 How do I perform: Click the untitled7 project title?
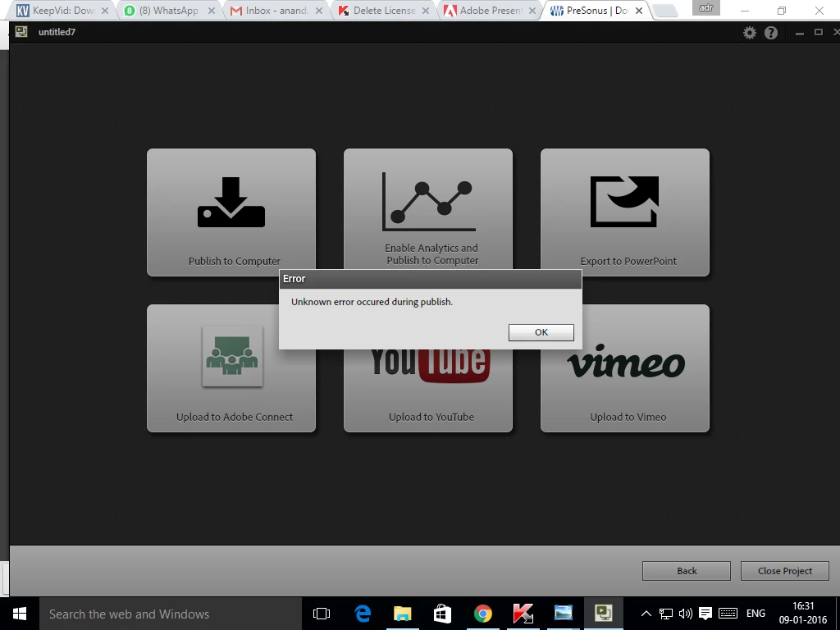[x=57, y=32]
